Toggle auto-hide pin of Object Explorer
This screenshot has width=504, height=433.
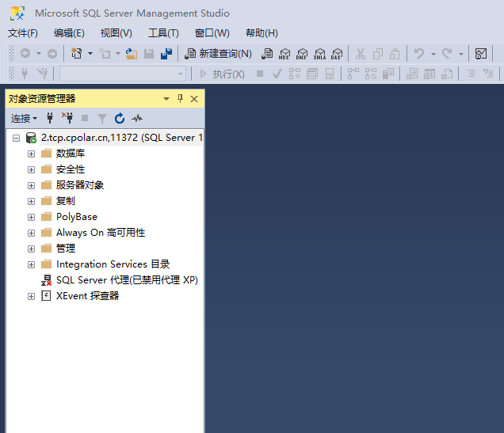coord(181,98)
